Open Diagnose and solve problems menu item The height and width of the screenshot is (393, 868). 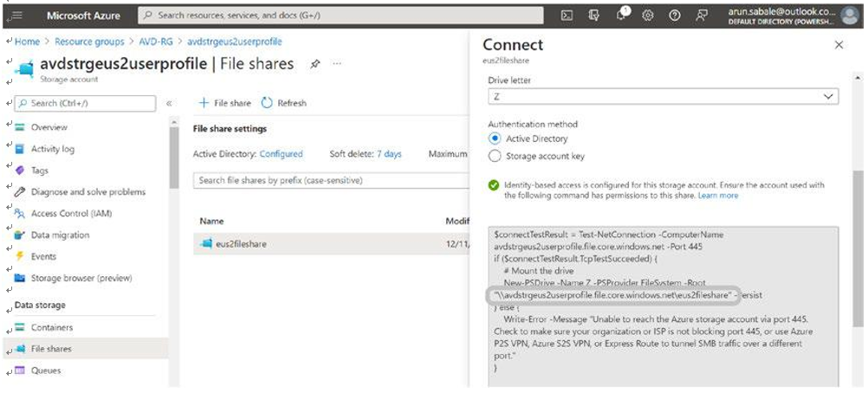(x=87, y=192)
